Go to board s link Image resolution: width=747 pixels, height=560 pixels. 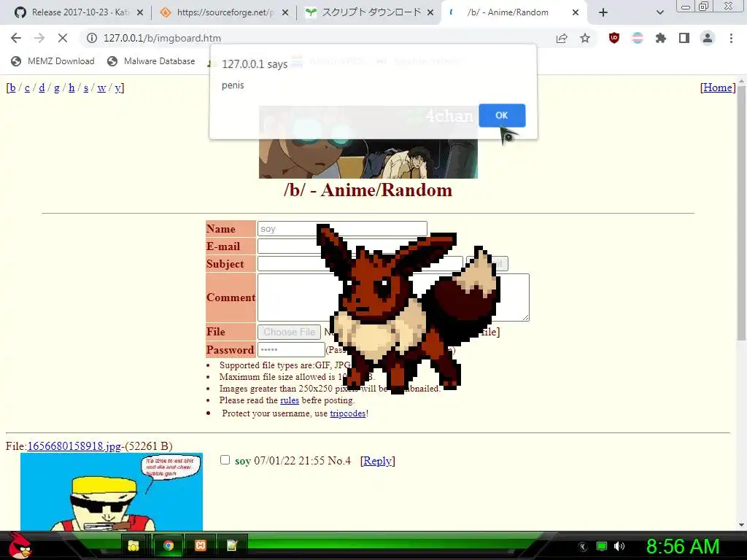point(86,87)
